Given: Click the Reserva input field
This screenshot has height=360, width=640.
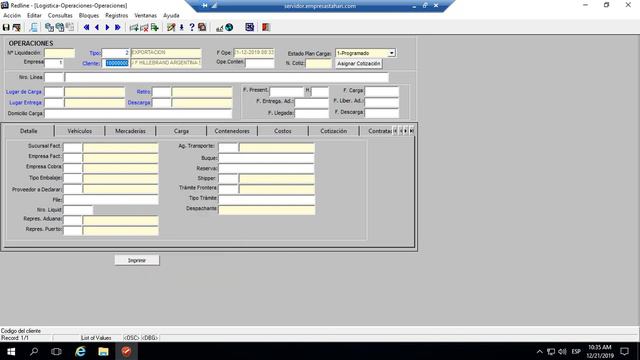Looking at the screenshot, I should point(267,169).
